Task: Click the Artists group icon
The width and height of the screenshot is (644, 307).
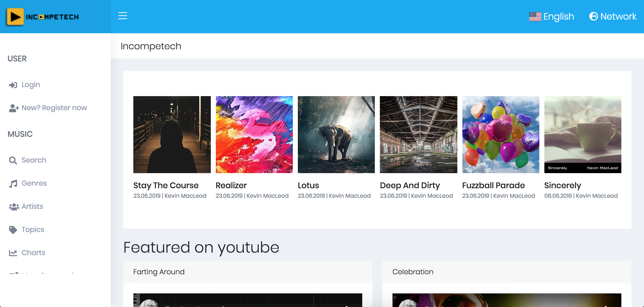Action: click(14, 207)
